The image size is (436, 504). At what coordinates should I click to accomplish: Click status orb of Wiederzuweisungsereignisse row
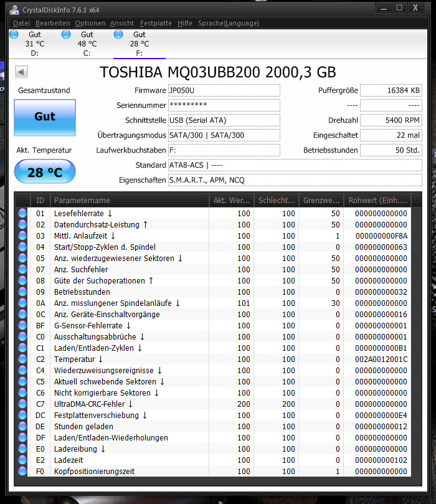[x=22, y=371]
